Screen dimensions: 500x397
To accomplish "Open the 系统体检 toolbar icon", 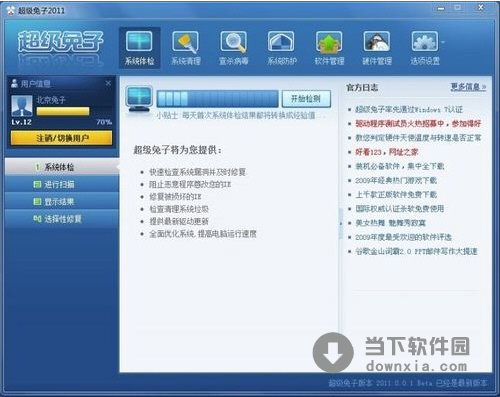I will pyautogui.click(x=139, y=48).
